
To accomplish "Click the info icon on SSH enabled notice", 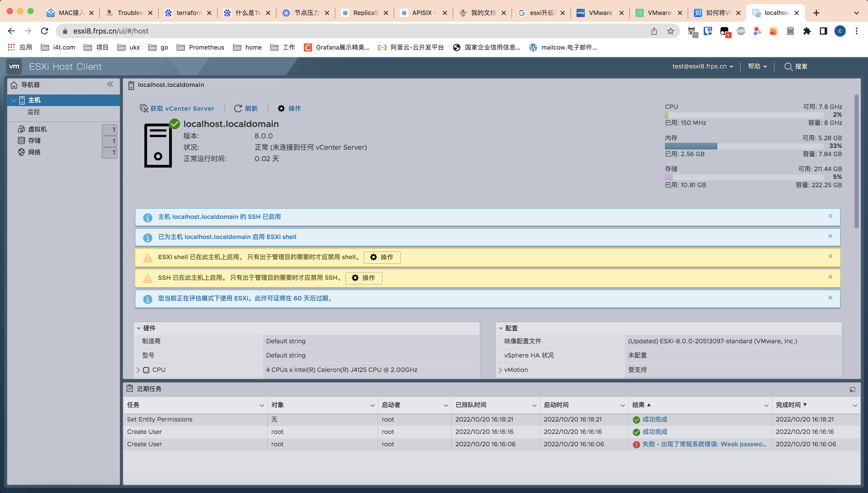I will coord(147,217).
